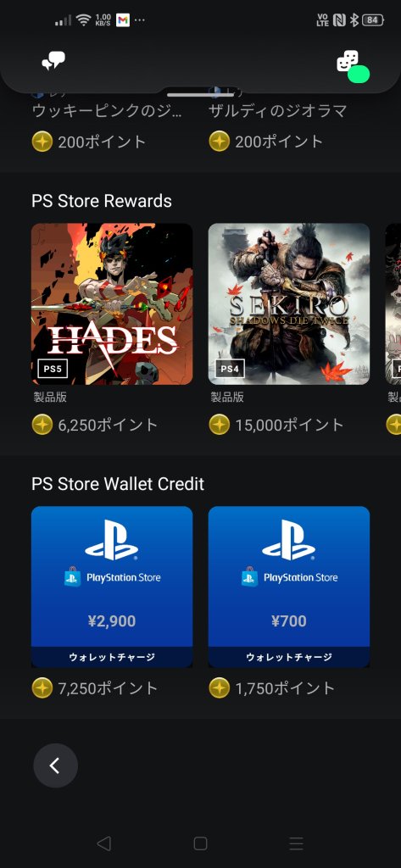Screen dimensions: 401x868
Task: Tap gold coin icon beside 7,250ポイント
Action: point(42,688)
